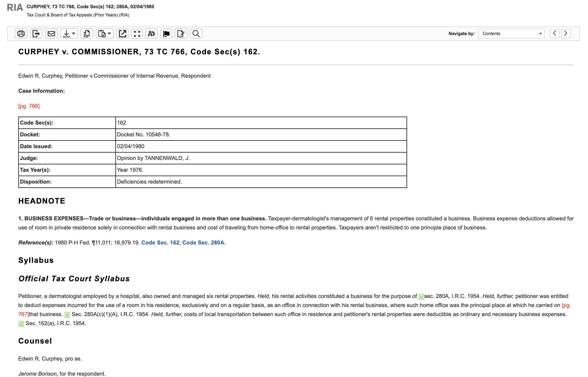Open Code Sec. 280A link

[203, 243]
